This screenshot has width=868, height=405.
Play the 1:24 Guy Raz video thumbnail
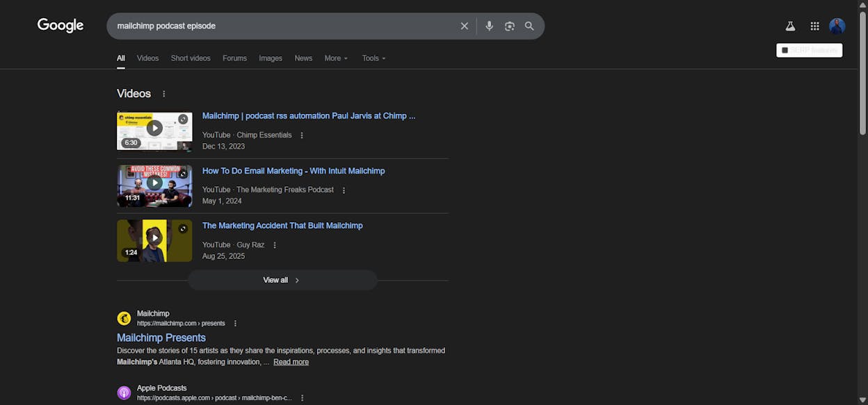[154, 240]
